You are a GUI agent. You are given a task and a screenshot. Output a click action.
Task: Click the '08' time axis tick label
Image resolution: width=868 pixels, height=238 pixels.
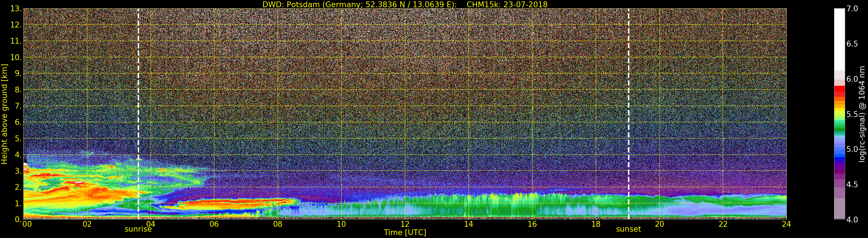(x=278, y=224)
